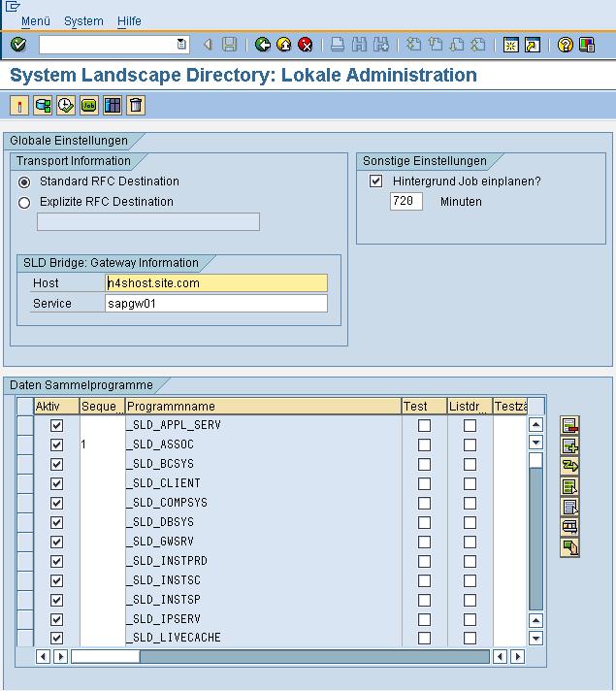The width and height of the screenshot is (616, 691).
Task: Click the trash can delete icon
Action: pyautogui.click(x=136, y=106)
